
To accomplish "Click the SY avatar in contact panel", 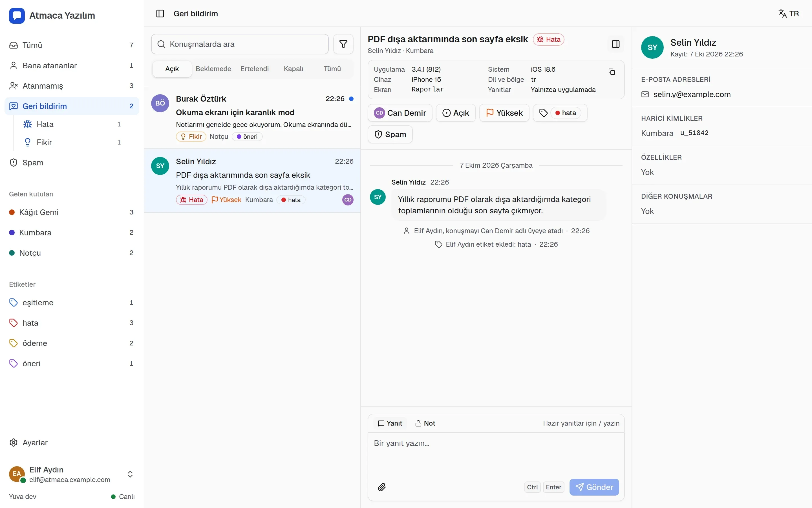I will 652,47.
